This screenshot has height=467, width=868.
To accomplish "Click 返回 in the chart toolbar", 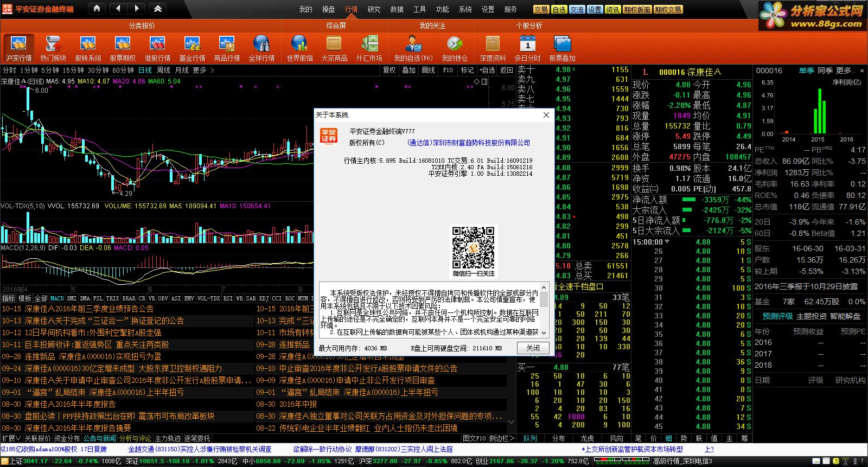I will click(x=507, y=70).
